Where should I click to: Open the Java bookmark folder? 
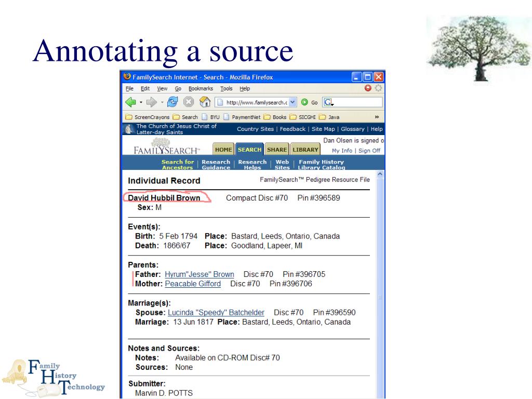329,117
